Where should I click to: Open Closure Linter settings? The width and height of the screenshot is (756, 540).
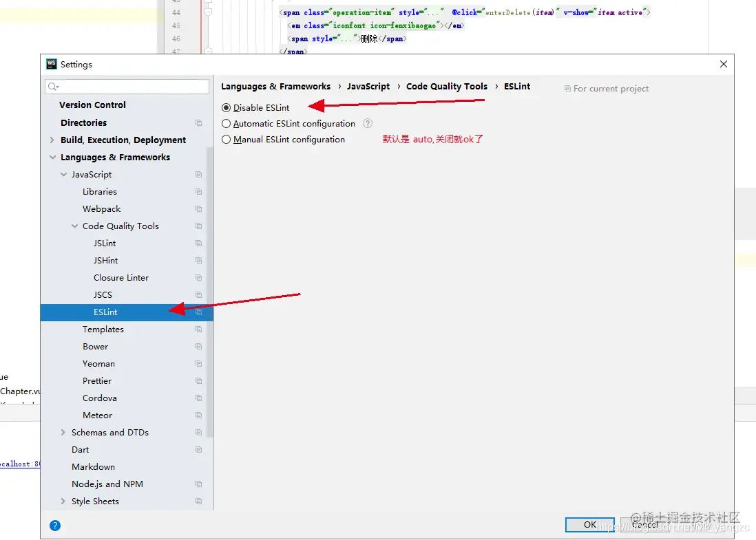click(x=121, y=278)
